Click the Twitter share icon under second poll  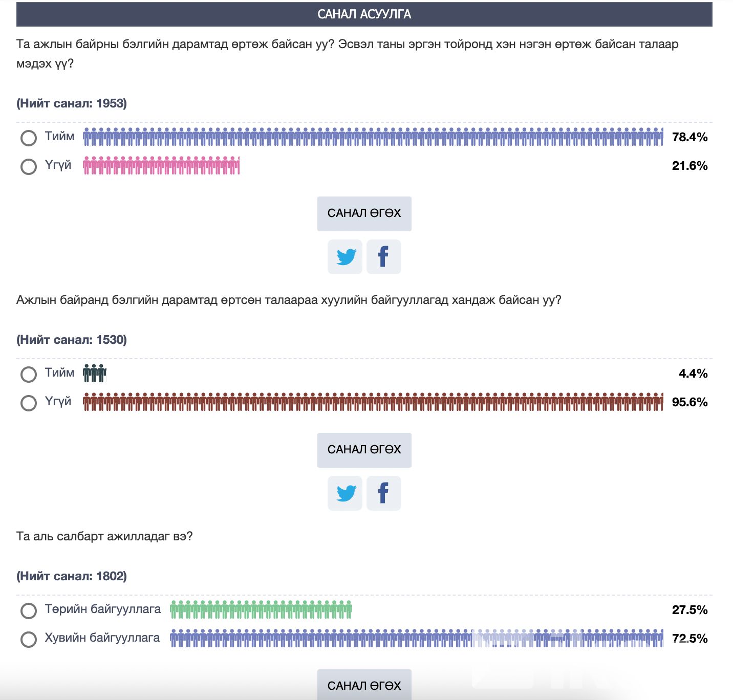(345, 493)
